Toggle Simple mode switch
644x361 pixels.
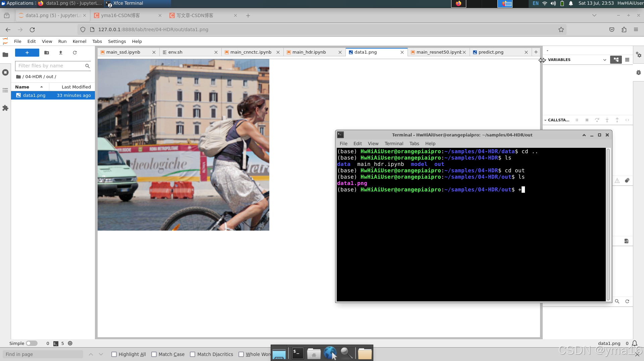coord(32,344)
